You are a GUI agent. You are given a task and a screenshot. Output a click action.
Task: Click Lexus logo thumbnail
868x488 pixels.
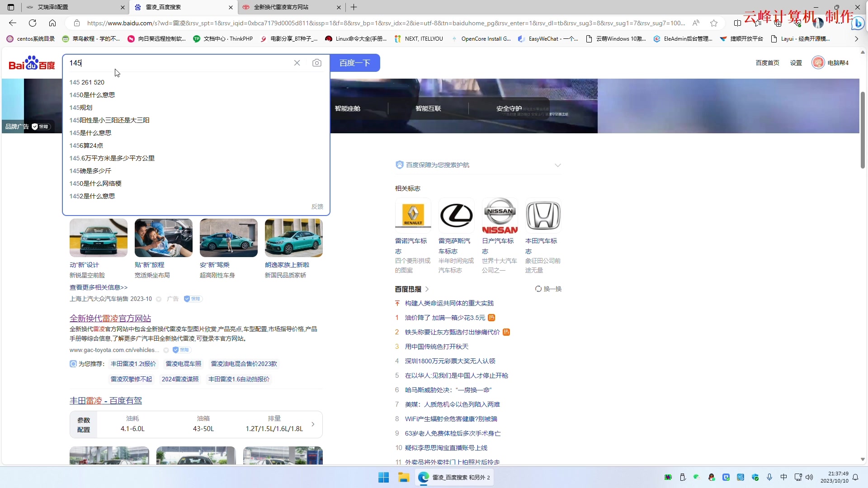point(457,215)
